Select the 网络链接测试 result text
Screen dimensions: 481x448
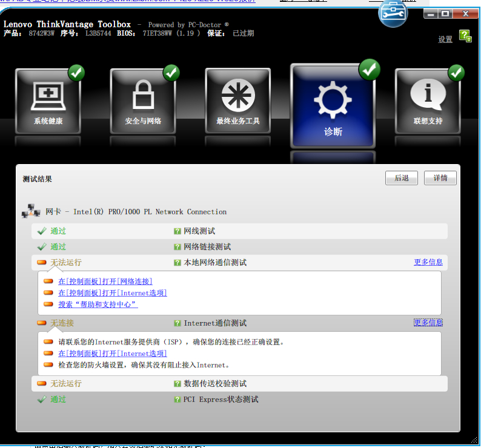[207, 247]
